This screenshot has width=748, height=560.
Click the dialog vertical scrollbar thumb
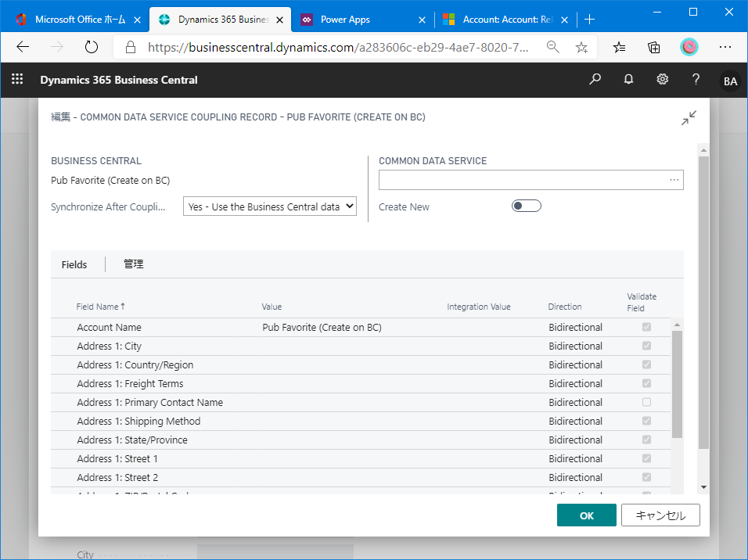click(703, 303)
